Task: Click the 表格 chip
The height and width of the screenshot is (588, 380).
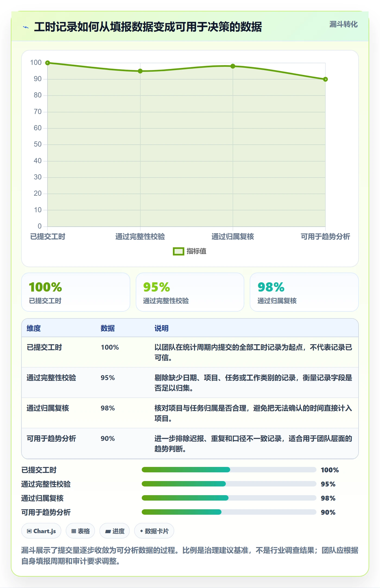Action: pyautogui.click(x=80, y=531)
